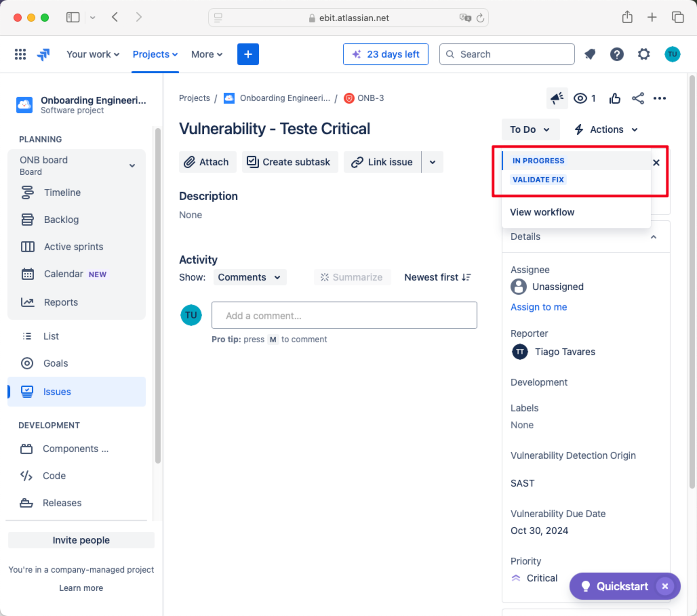Open the help question mark icon
The width and height of the screenshot is (697, 616).
pyautogui.click(x=617, y=54)
